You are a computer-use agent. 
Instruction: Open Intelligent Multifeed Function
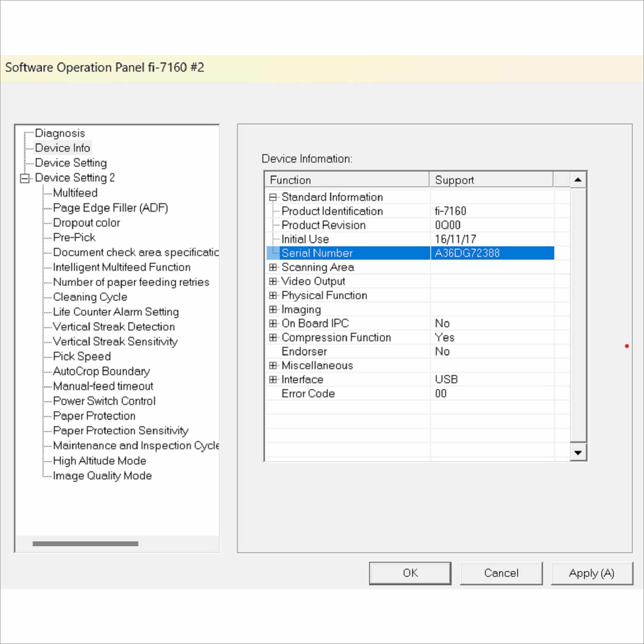point(122,267)
